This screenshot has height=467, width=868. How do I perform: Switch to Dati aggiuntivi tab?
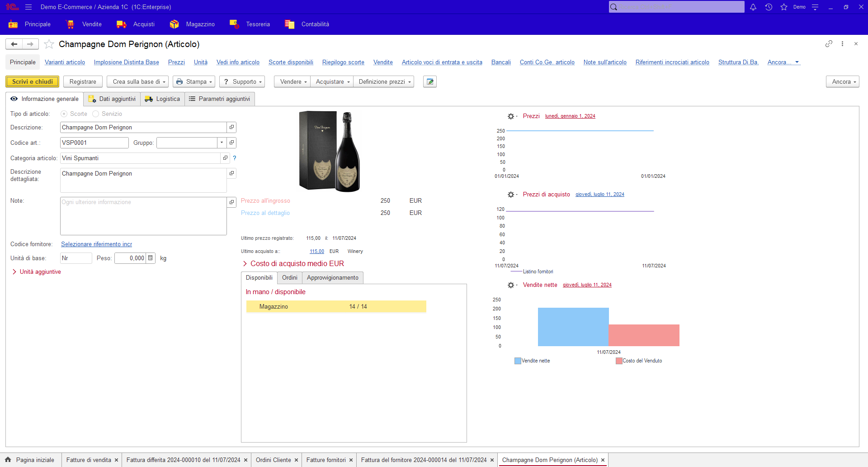(x=112, y=99)
